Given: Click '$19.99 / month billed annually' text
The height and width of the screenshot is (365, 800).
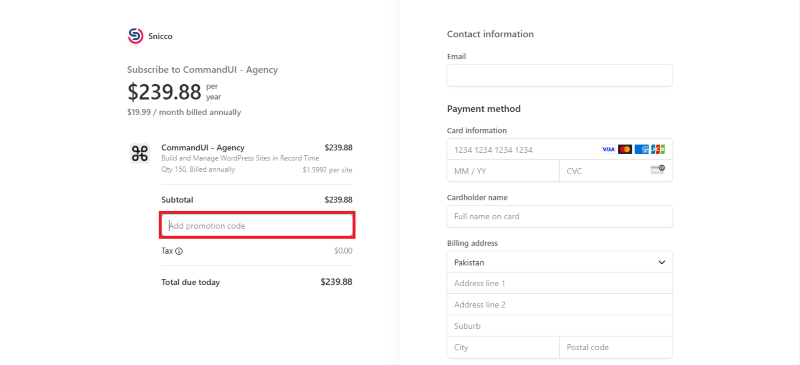Looking at the screenshot, I should pos(184,112).
